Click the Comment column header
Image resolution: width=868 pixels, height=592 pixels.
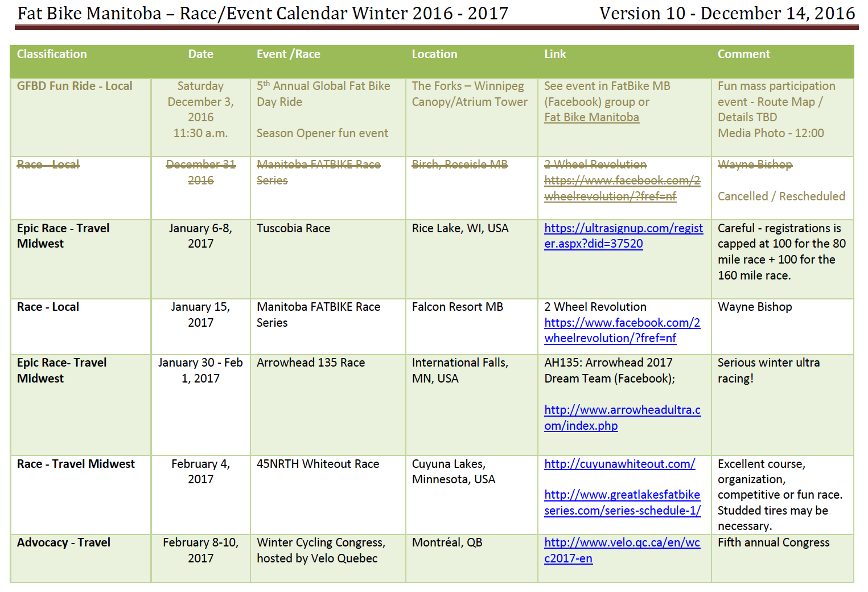(743, 55)
